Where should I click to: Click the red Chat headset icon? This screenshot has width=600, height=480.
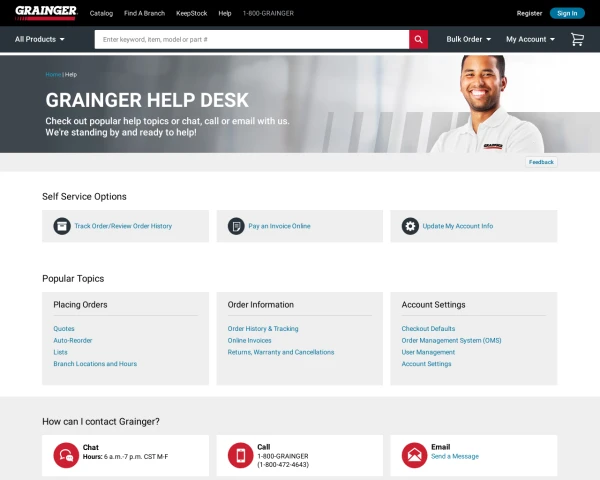click(x=66, y=455)
